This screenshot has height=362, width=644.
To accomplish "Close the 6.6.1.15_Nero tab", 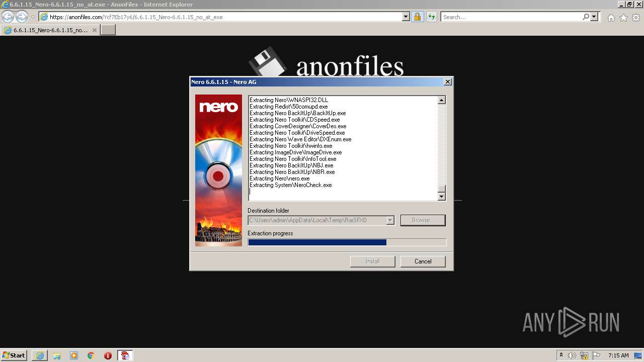I will [95, 30].
